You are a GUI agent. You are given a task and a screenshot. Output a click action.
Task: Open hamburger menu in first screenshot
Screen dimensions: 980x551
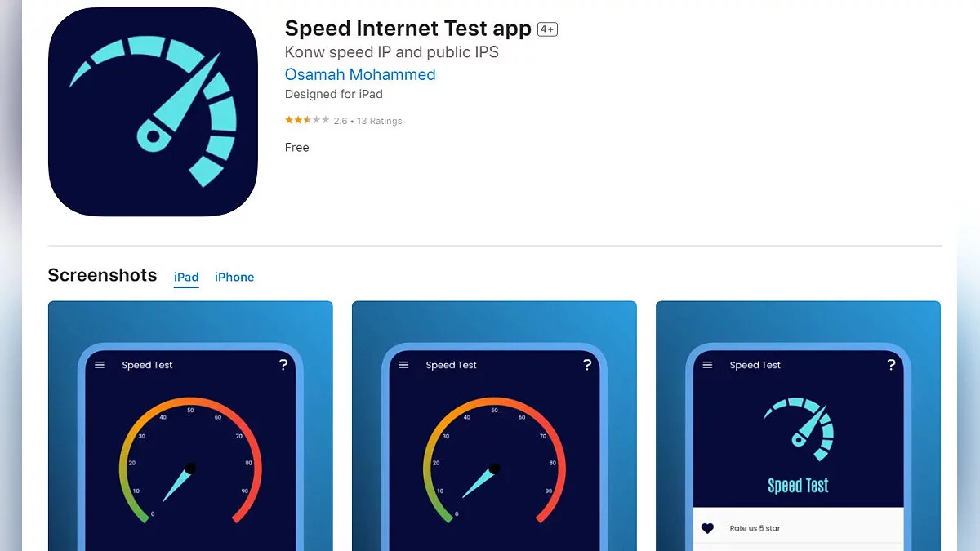coord(100,365)
